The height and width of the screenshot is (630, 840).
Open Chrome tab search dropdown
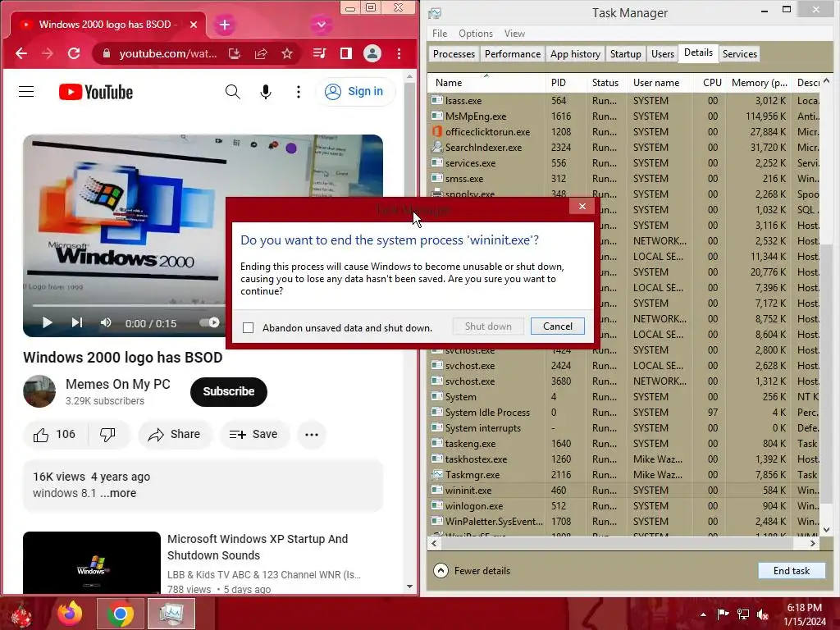click(321, 25)
